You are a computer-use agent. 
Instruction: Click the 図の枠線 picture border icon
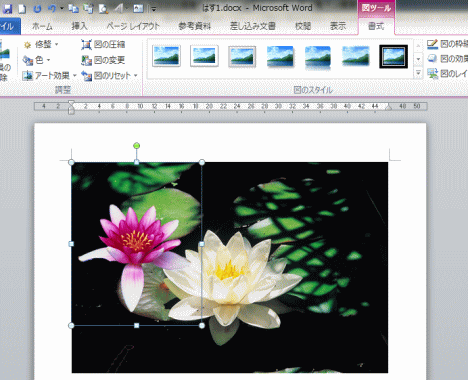click(432, 44)
